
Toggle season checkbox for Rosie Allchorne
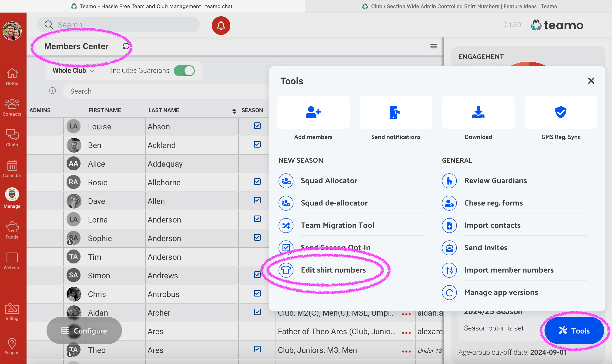point(257,182)
